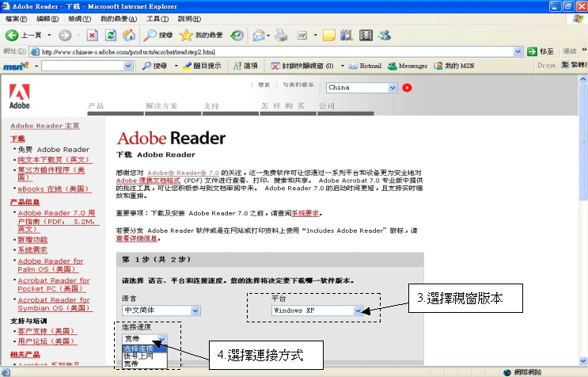
Task: Click the msn logo on toolbar
Action: pyautogui.click(x=16, y=67)
